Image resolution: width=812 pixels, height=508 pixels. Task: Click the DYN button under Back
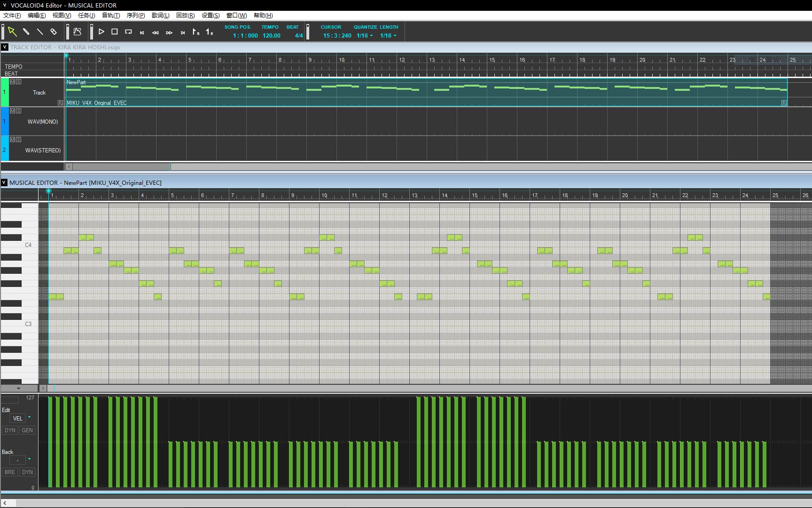(x=27, y=472)
